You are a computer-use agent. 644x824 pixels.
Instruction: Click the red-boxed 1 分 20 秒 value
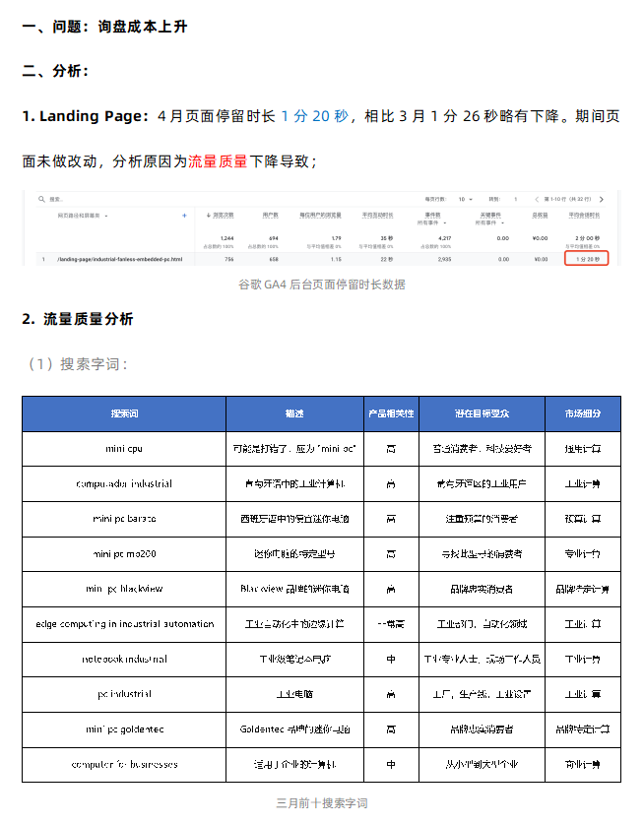click(586, 259)
